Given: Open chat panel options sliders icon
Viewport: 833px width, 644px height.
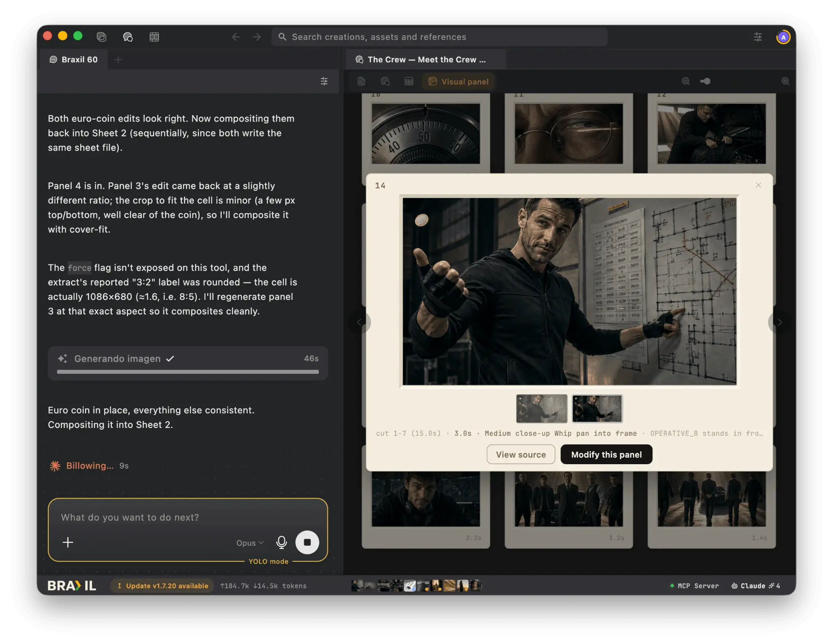Looking at the screenshot, I should pyautogui.click(x=324, y=81).
